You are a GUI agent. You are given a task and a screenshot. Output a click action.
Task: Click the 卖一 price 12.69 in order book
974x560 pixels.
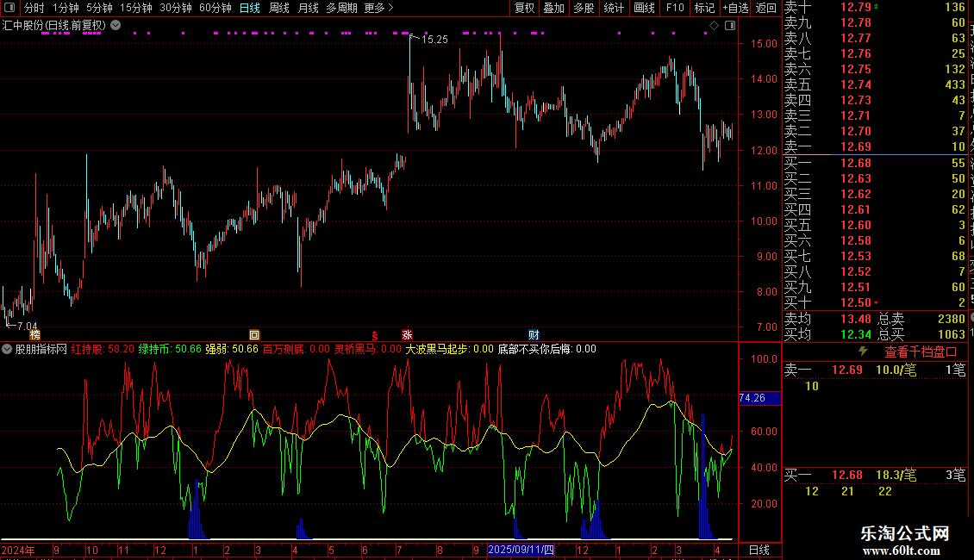(x=855, y=147)
